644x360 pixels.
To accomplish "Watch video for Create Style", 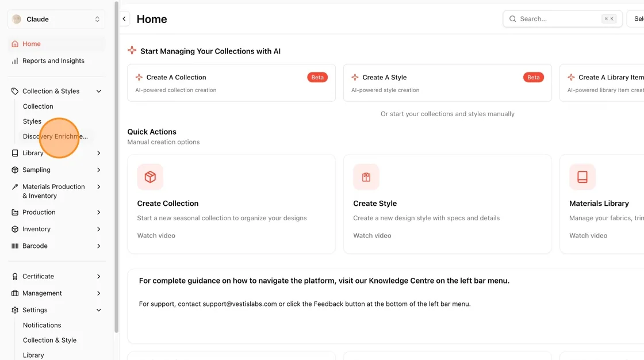I will point(372,235).
